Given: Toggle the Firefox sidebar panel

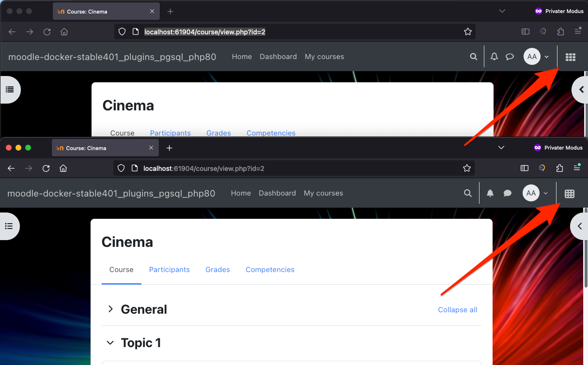Looking at the screenshot, I should click(525, 168).
